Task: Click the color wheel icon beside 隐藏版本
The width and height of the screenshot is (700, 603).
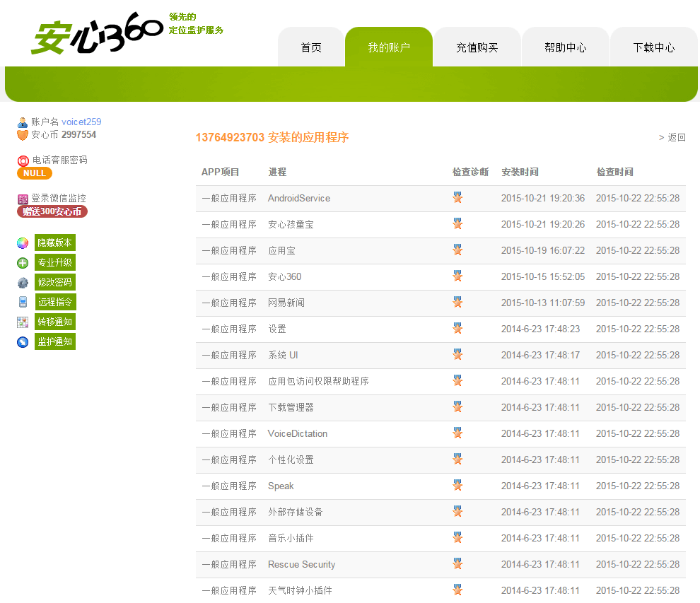Action: 23,242
